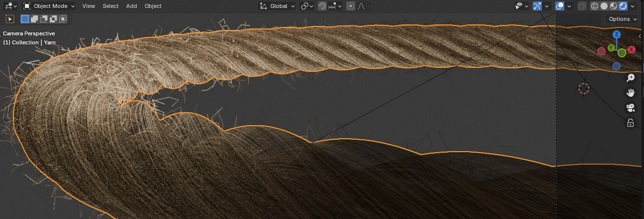Choose Extend Selection mode icon

click(34, 19)
